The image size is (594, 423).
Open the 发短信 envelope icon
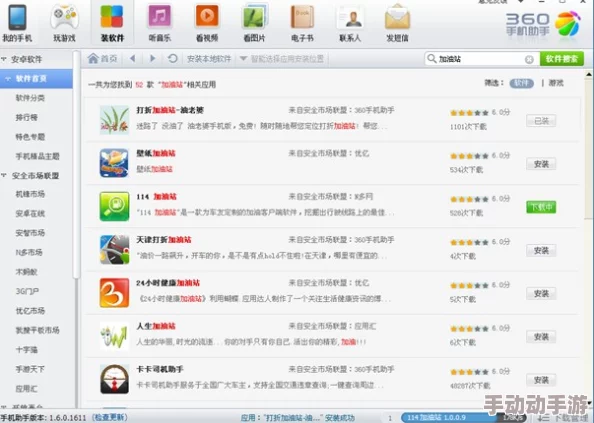click(x=397, y=17)
